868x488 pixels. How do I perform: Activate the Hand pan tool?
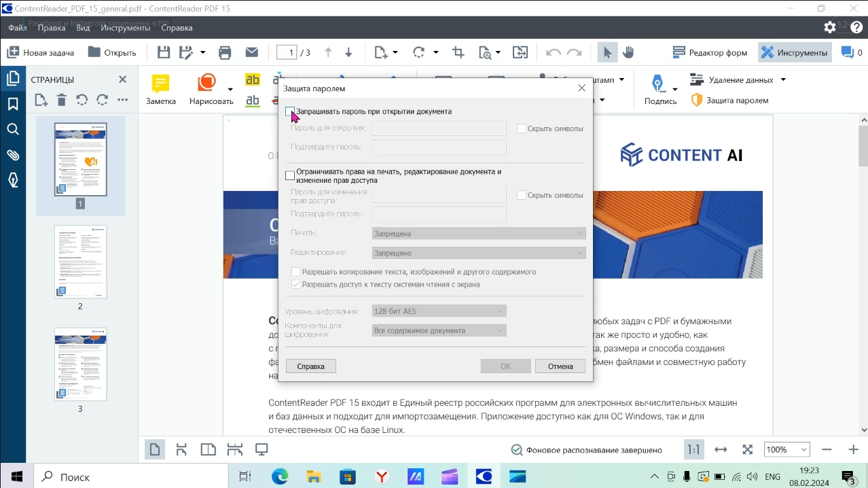[628, 52]
